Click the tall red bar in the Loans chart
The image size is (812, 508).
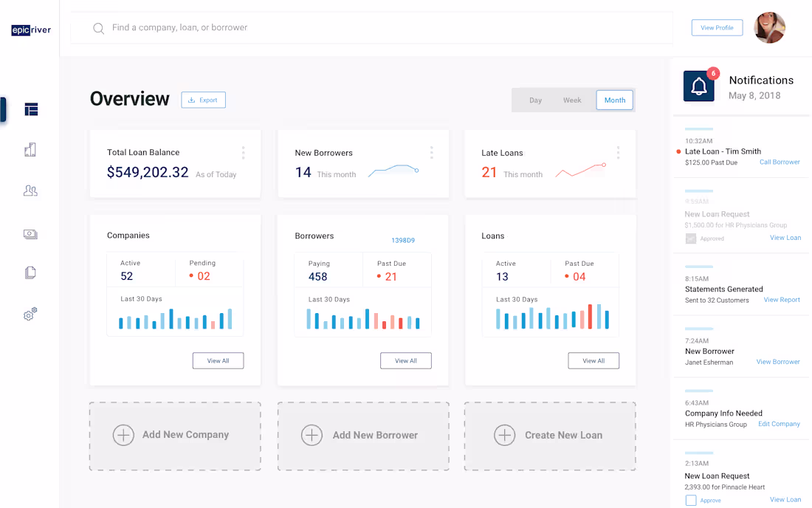(x=590, y=317)
